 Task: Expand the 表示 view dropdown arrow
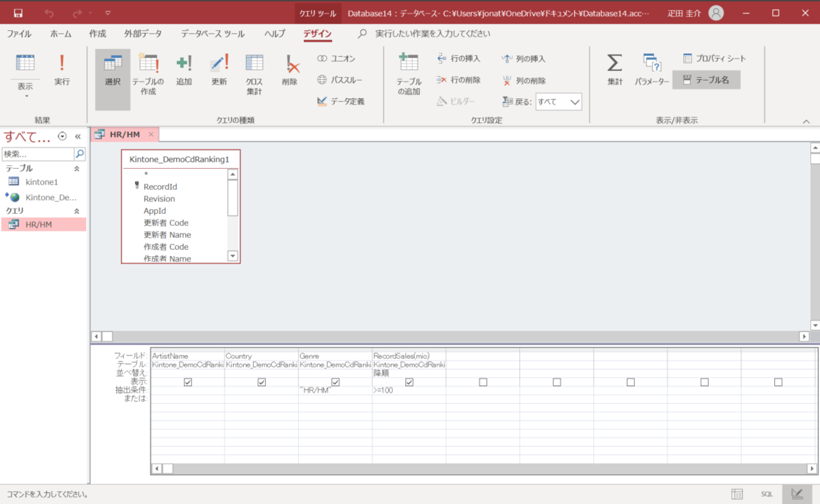click(x=25, y=96)
